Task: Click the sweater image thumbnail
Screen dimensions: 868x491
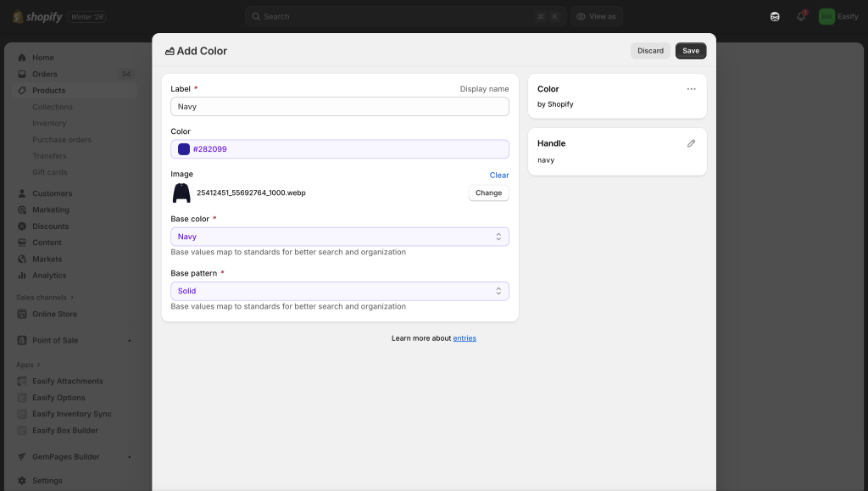Action: pyautogui.click(x=181, y=193)
